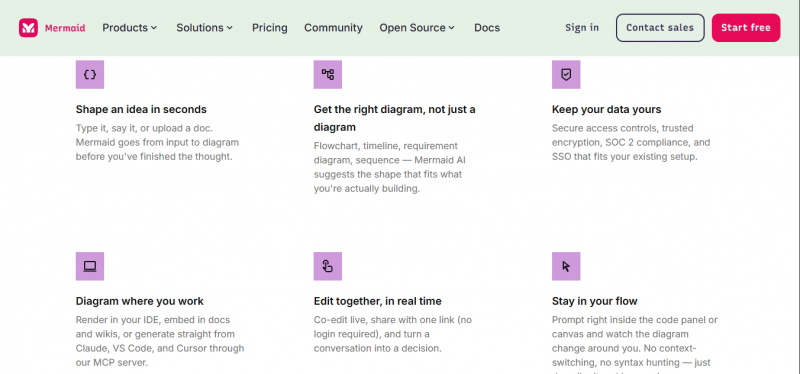
Task: Click the Mermaid brand name text
Action: 65,28
